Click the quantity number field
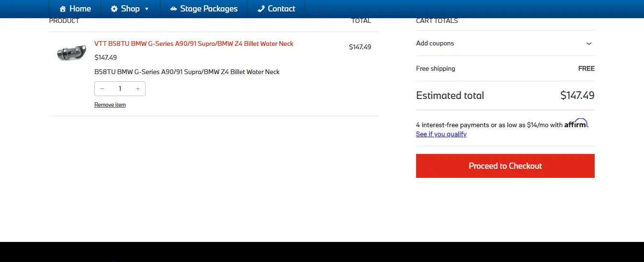Image resolution: width=644 pixels, height=262 pixels. [x=120, y=89]
